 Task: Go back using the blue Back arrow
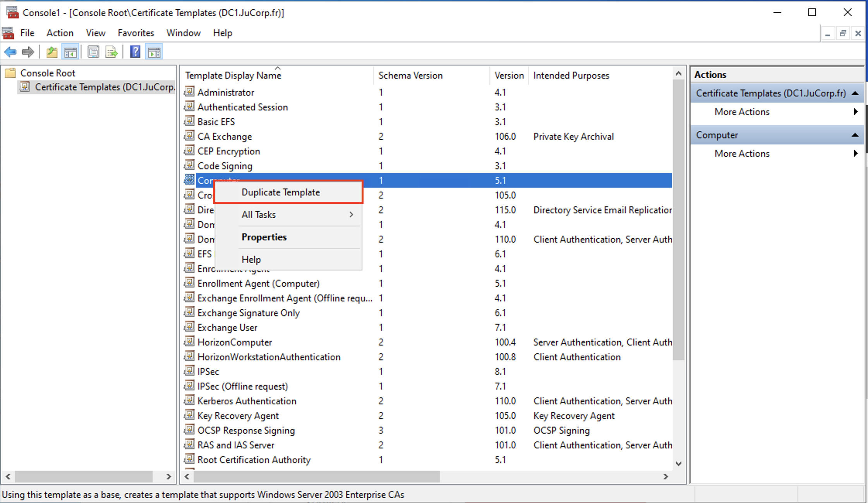[10, 52]
